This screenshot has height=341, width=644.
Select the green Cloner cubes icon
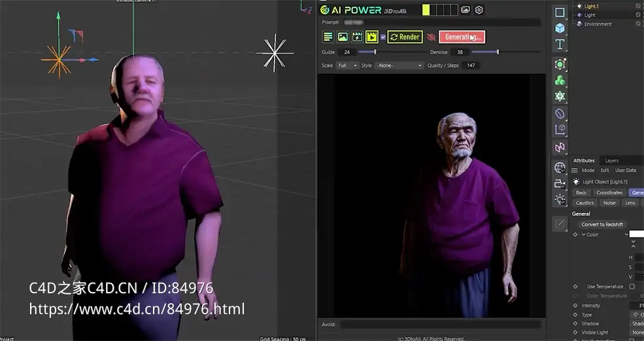pyautogui.click(x=560, y=81)
